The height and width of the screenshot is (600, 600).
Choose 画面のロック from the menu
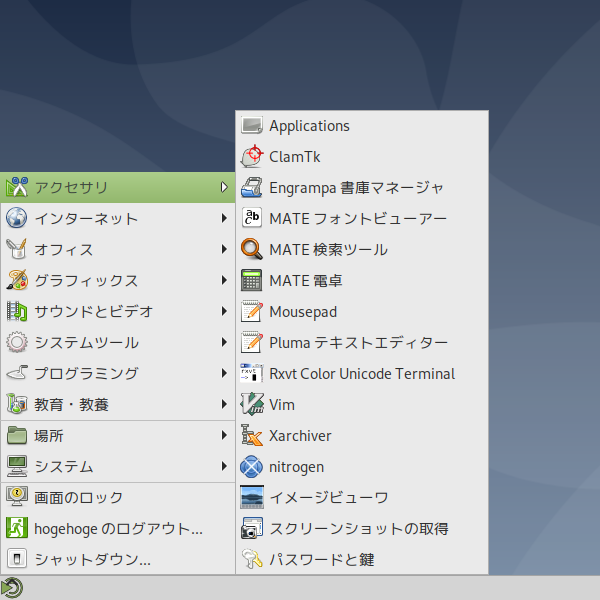(118, 497)
